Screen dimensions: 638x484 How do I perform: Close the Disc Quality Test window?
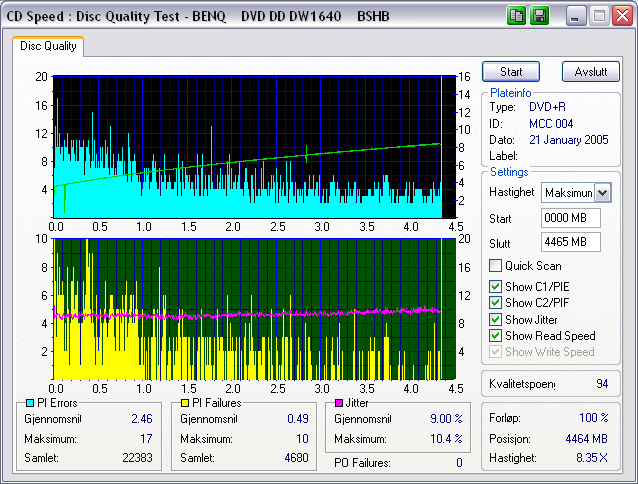pyautogui.click(x=621, y=15)
